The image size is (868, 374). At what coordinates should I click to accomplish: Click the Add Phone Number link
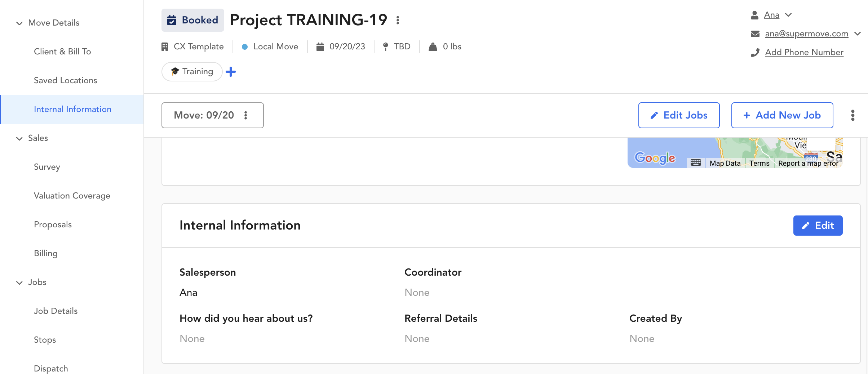(804, 52)
